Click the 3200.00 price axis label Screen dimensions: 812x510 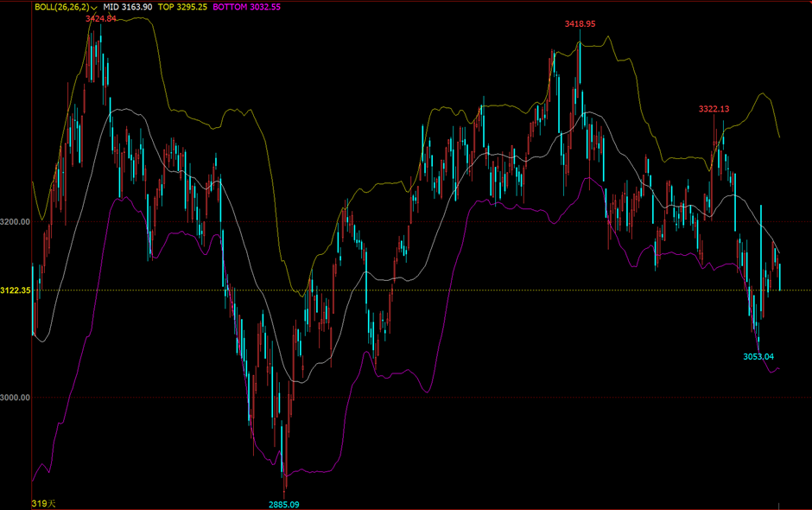tap(16, 222)
